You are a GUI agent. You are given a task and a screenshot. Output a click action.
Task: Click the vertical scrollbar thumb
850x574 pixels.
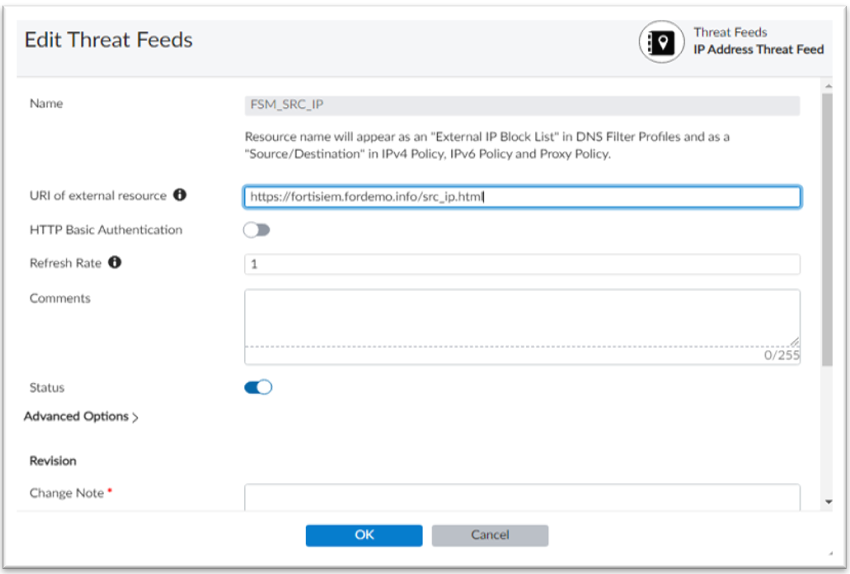point(827,230)
